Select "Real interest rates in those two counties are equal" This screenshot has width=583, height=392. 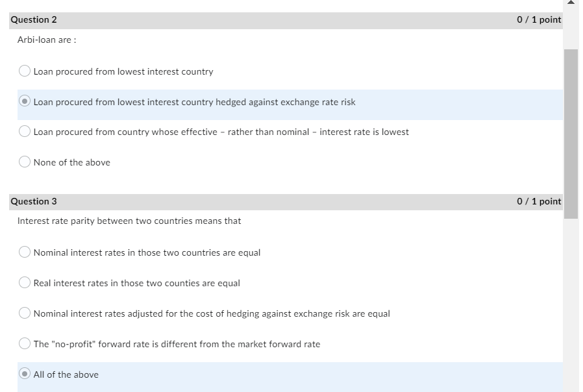(24, 283)
